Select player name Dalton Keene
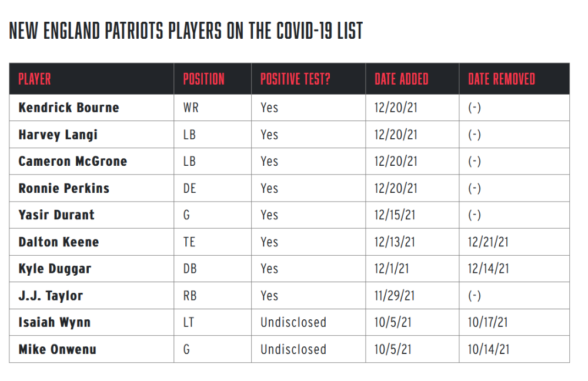Image resolution: width=588 pixels, height=381 pixels. 58,242
